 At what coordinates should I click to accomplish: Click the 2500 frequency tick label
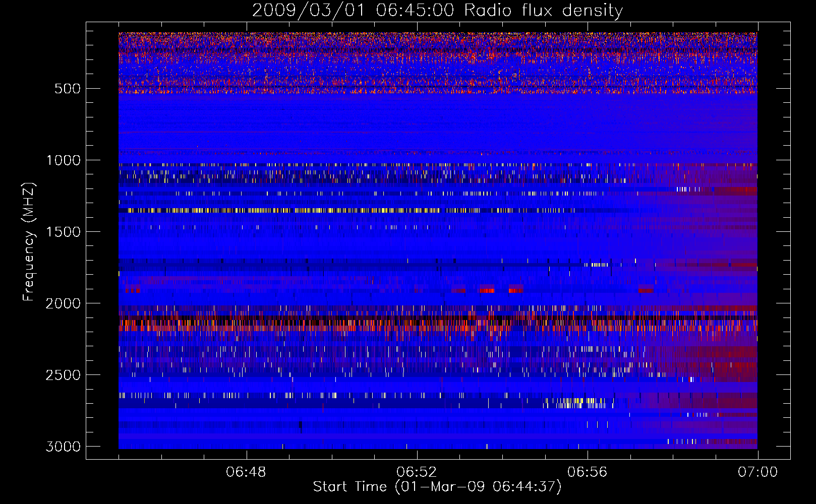[64, 375]
